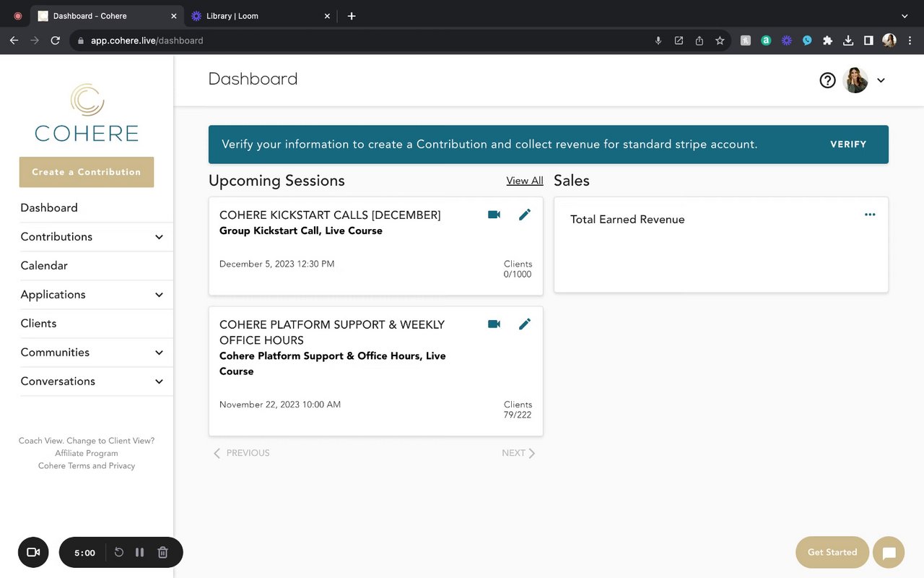Open the Total Earned Revenue options menu

(x=870, y=215)
